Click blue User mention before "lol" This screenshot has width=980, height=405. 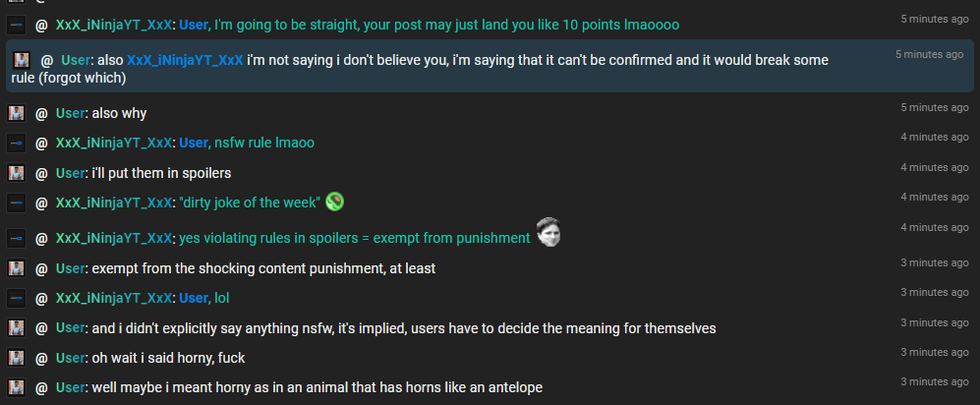tap(193, 298)
